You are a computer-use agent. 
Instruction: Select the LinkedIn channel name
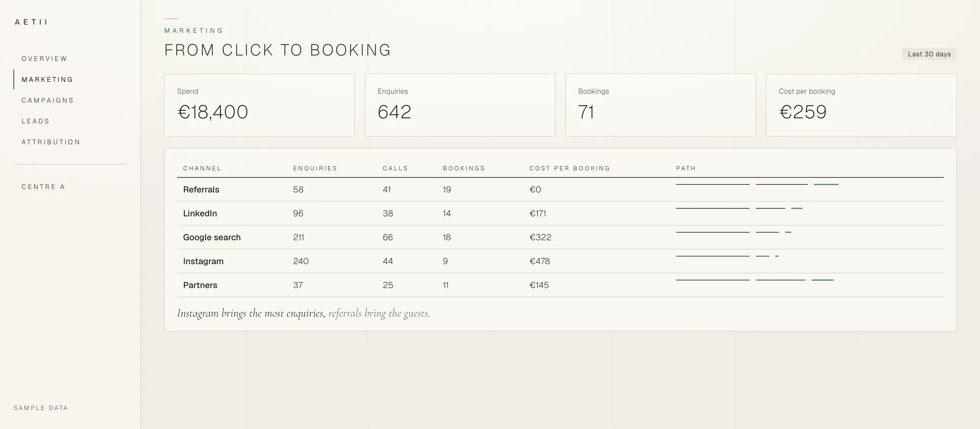200,214
